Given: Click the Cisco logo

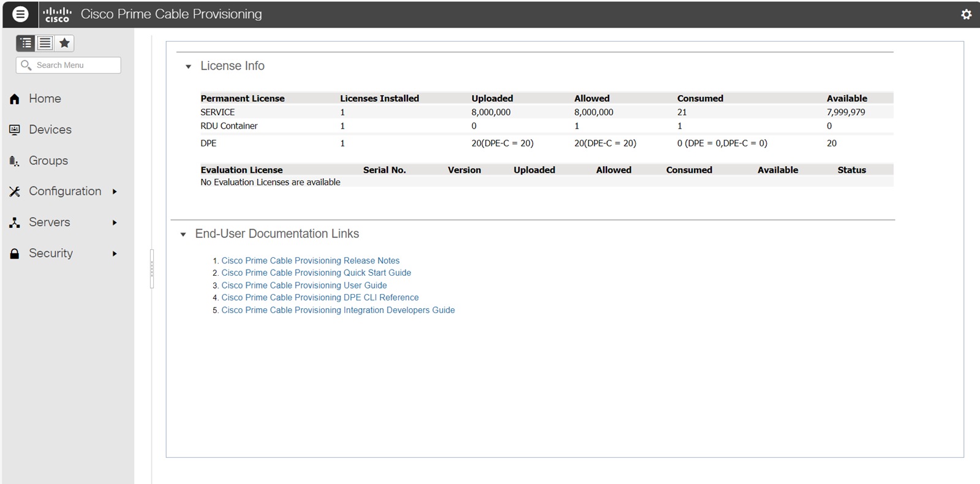Looking at the screenshot, I should click(57, 14).
